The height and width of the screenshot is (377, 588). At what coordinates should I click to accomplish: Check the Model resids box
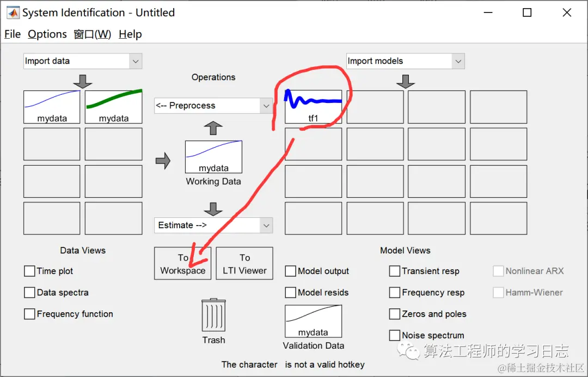[x=290, y=292]
